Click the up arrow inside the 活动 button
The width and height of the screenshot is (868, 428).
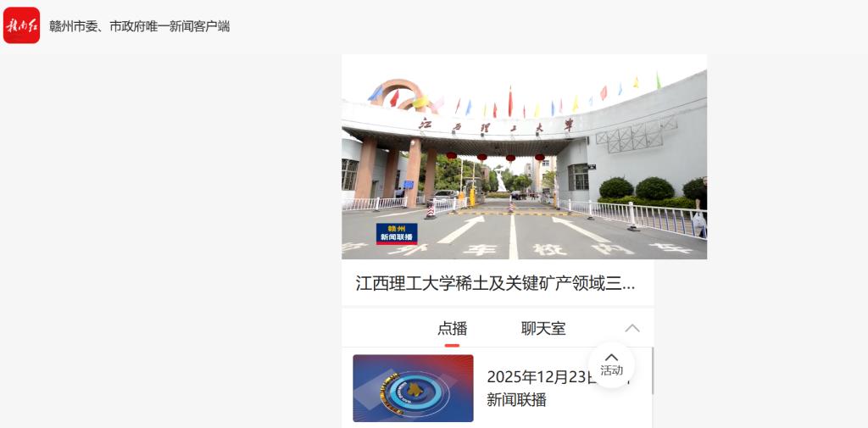(611, 357)
